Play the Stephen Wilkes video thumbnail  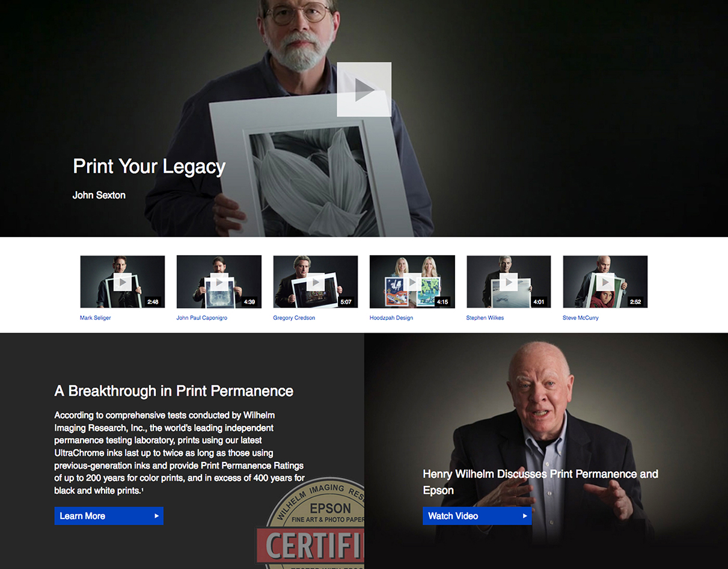[509, 281]
